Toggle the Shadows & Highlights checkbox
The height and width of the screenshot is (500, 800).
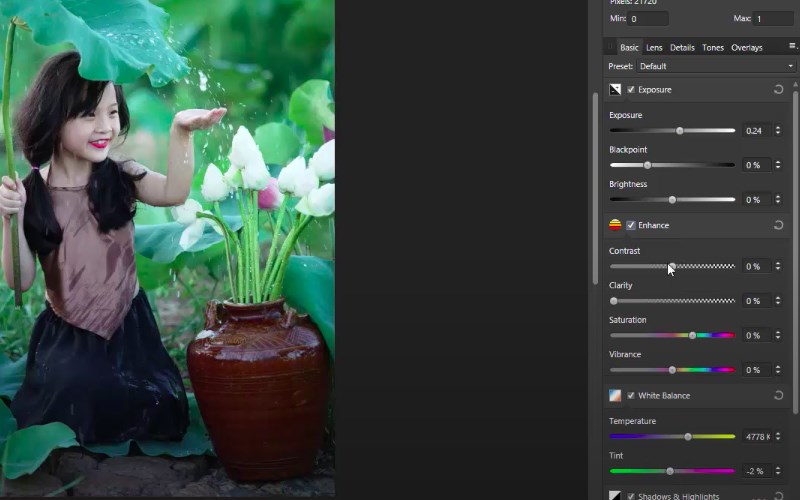[631, 496]
